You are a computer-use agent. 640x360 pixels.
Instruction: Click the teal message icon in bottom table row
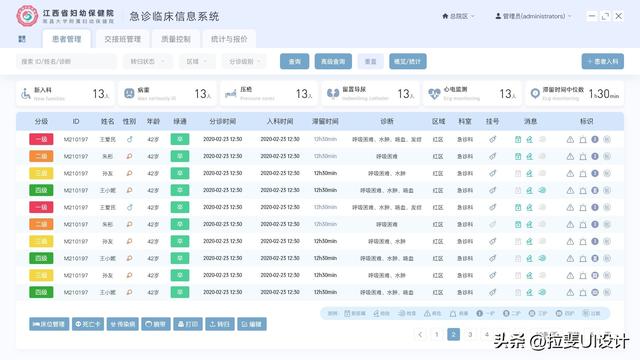pos(542,292)
